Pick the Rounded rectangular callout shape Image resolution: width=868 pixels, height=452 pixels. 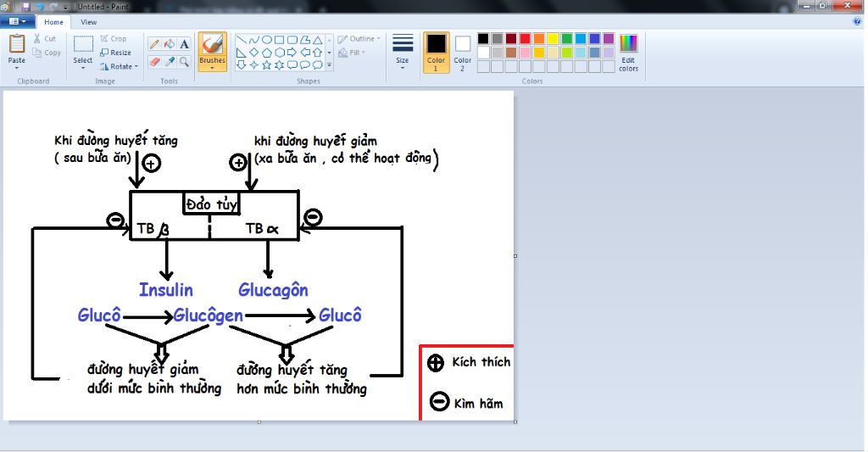(x=292, y=64)
